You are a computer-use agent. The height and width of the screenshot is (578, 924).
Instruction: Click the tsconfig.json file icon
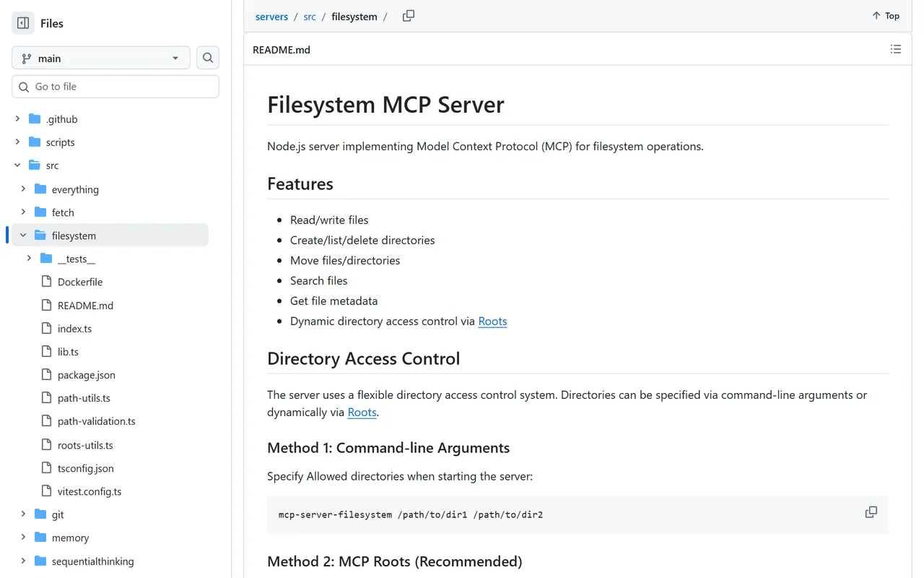pyautogui.click(x=46, y=467)
